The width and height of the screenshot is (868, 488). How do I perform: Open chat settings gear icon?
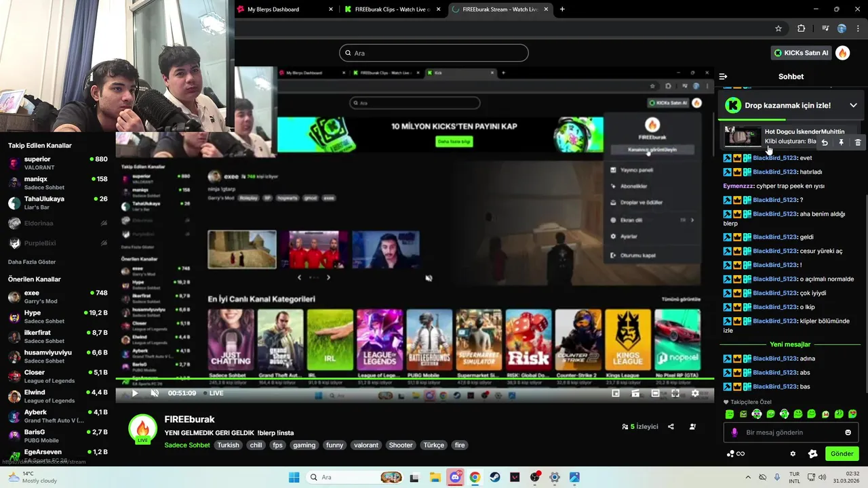tap(793, 453)
